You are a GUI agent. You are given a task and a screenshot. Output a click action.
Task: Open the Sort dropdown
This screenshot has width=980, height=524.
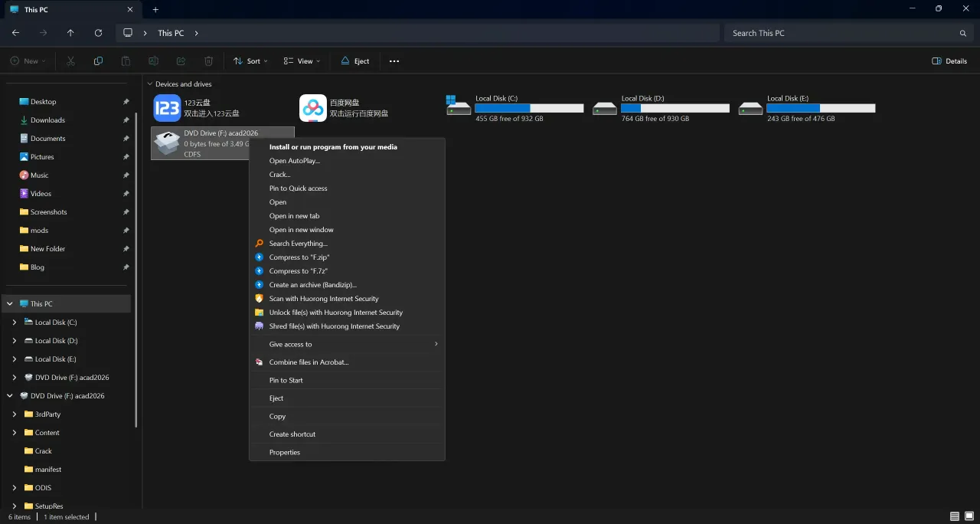(x=250, y=61)
